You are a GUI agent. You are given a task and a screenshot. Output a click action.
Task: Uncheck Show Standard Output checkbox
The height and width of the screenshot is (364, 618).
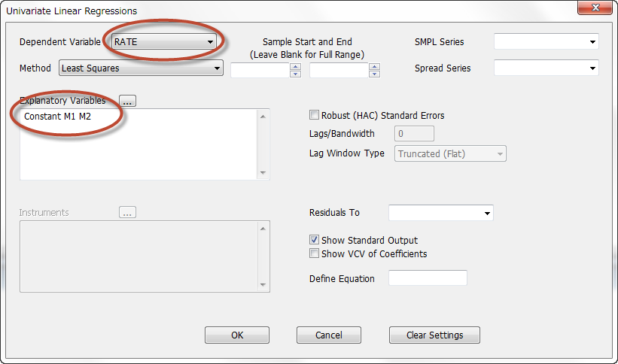314,239
